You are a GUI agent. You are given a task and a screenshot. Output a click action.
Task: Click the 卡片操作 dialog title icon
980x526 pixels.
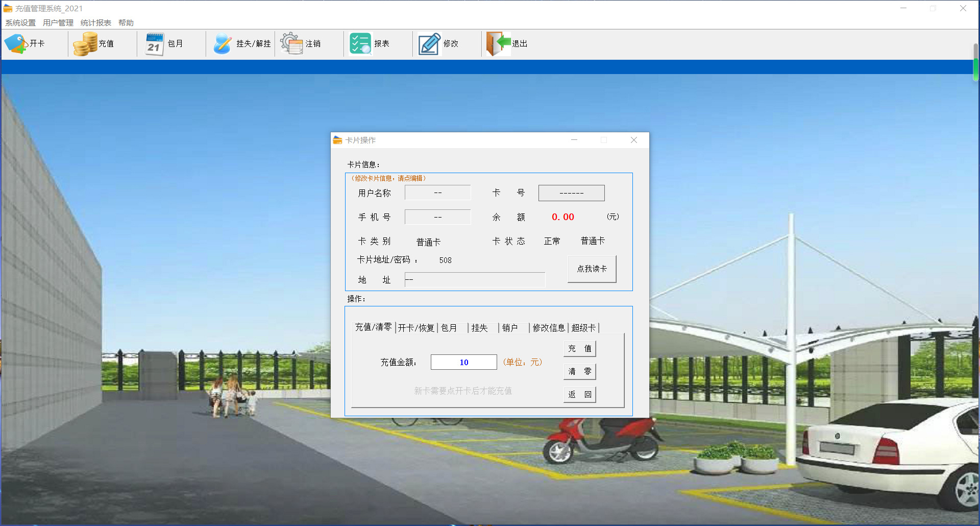pyautogui.click(x=337, y=140)
